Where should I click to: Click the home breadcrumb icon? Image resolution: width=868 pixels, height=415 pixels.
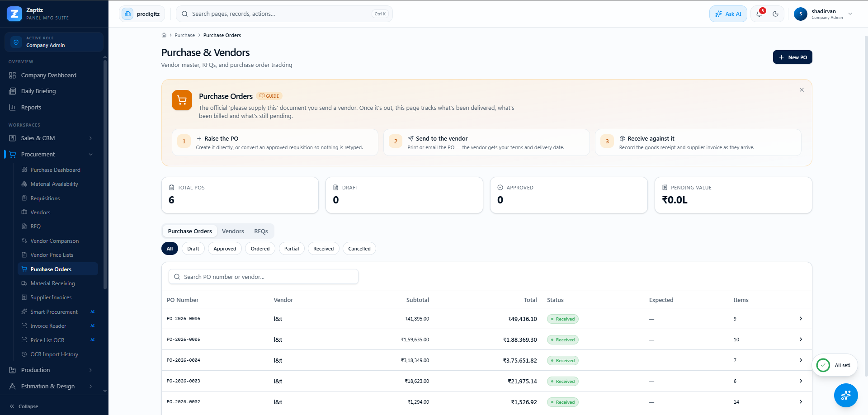(x=164, y=35)
